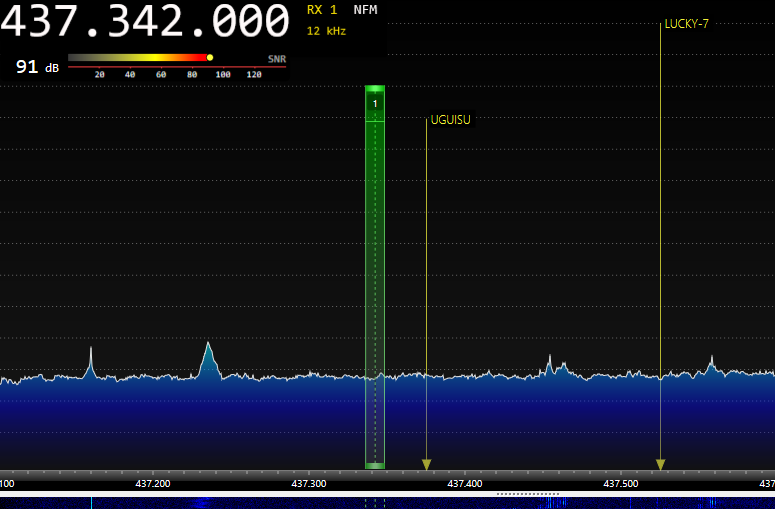The height and width of the screenshot is (509, 775).
Task: Select the LUCKY-7 satellite marker label
Action: point(687,24)
